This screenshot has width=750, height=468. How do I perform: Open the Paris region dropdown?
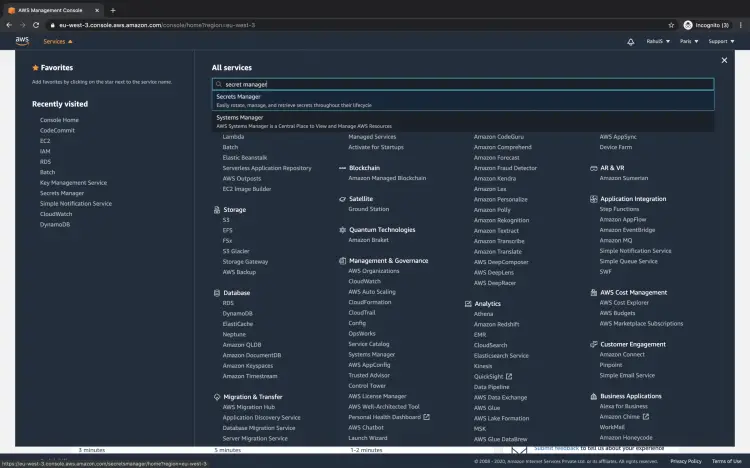(x=690, y=42)
